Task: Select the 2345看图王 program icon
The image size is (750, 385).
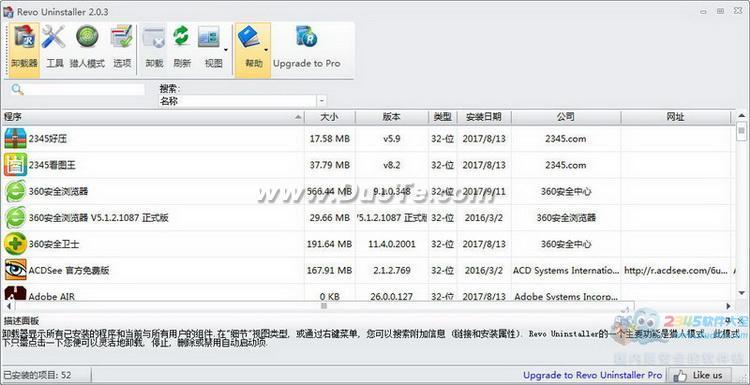Action: click(15, 165)
